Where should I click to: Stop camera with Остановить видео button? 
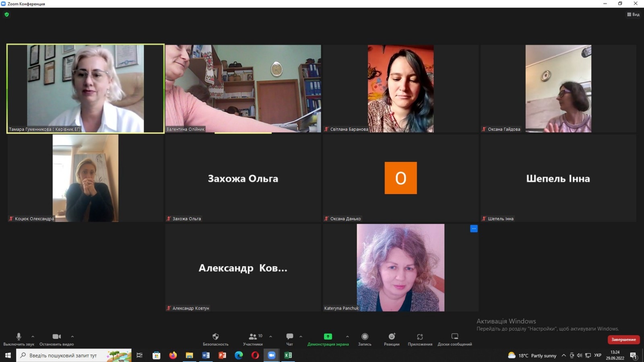pos(56,339)
